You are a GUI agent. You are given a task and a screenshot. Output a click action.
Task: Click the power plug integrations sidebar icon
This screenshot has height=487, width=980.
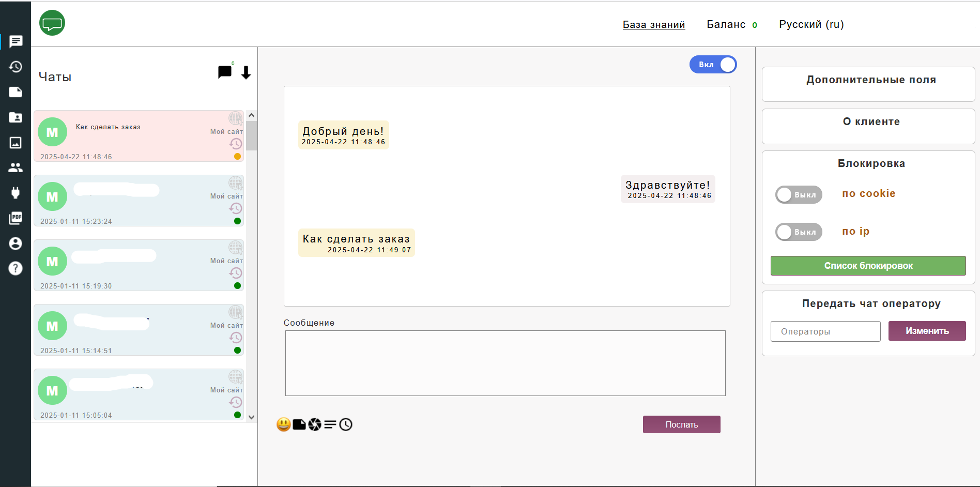coord(16,193)
